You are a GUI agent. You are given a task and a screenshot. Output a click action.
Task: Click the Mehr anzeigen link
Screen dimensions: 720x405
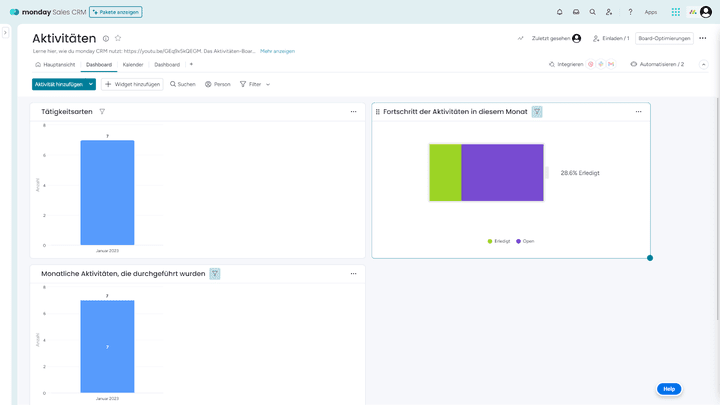(277, 50)
